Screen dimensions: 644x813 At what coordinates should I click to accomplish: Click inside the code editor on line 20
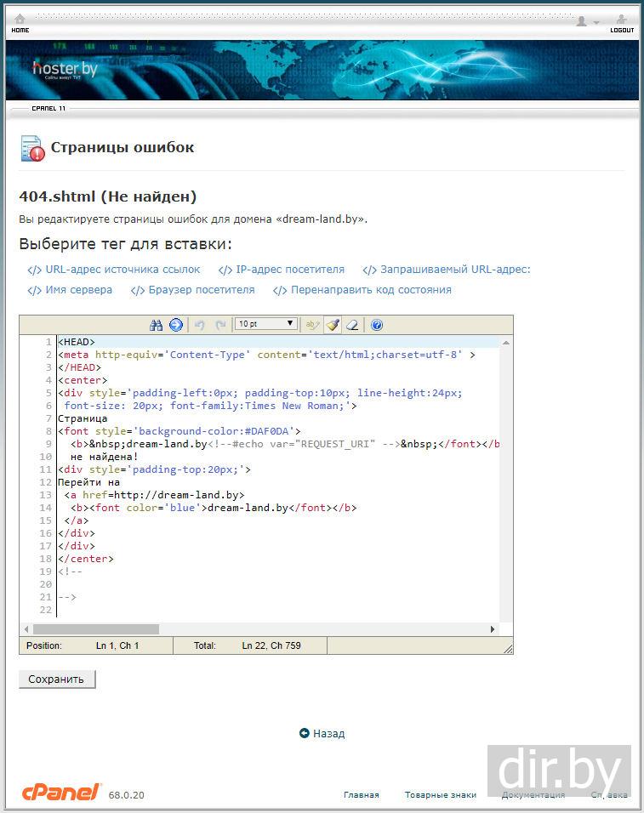pos(255,584)
